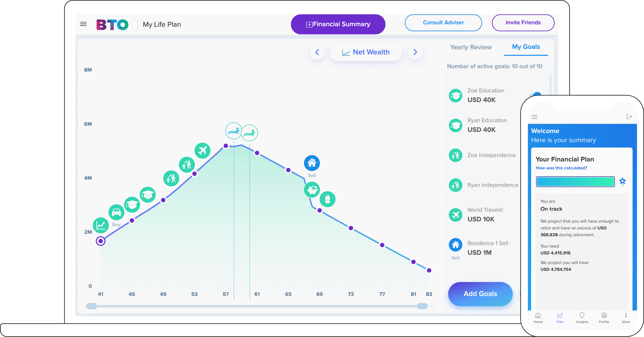The height and width of the screenshot is (337, 644).
Task: Select the airplane travel icon on chart
Action: pos(202,151)
